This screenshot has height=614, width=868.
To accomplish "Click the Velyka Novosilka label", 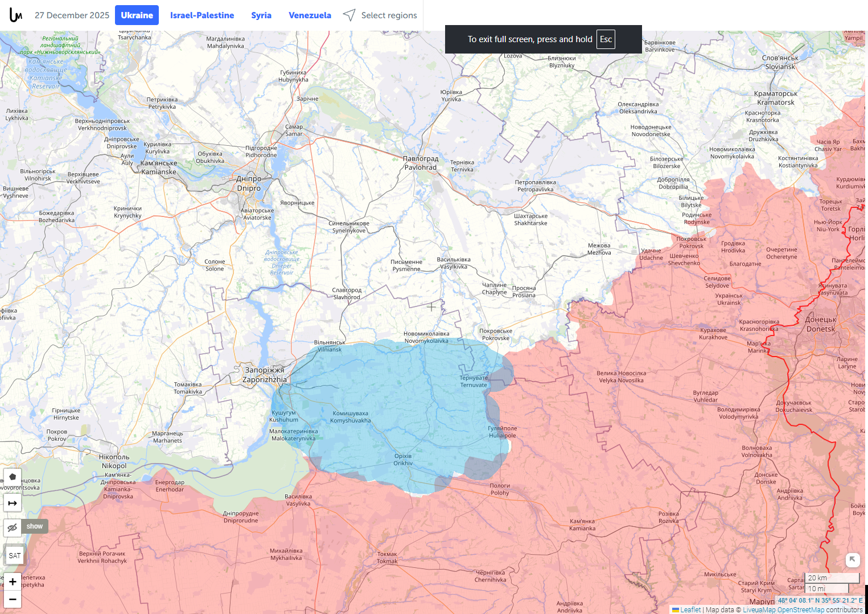I will [x=622, y=377].
